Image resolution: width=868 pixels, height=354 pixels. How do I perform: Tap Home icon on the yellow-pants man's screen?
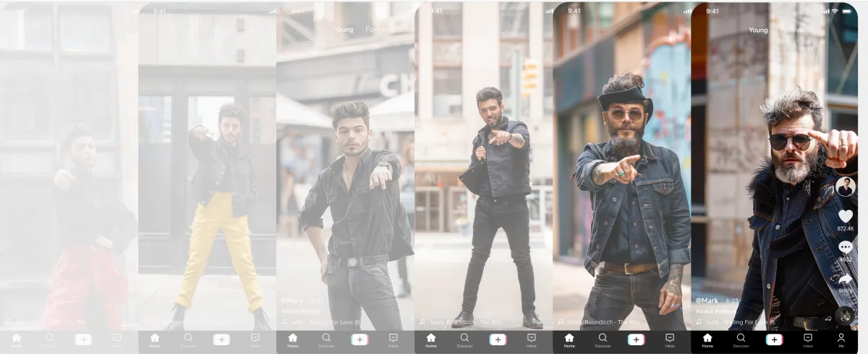pyautogui.click(x=155, y=338)
